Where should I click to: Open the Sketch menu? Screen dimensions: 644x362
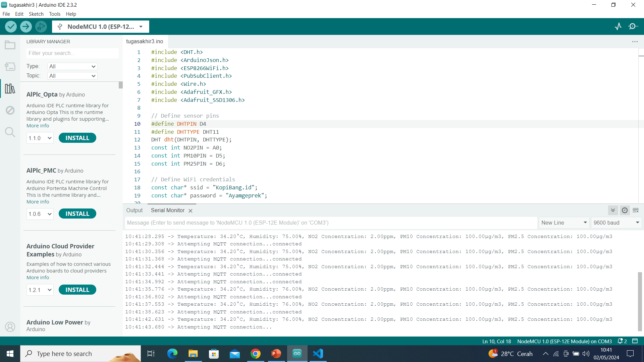(x=36, y=14)
